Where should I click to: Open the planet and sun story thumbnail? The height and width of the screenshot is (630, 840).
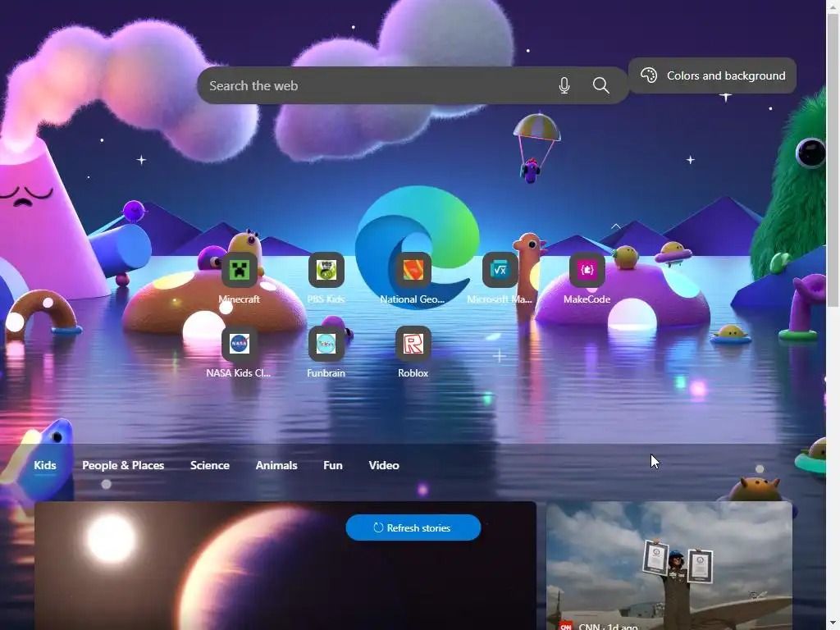coord(285,566)
